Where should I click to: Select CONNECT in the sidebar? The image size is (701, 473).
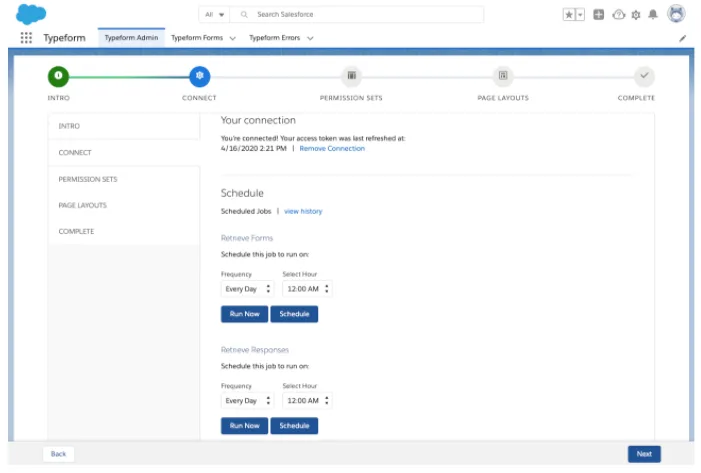pos(124,152)
